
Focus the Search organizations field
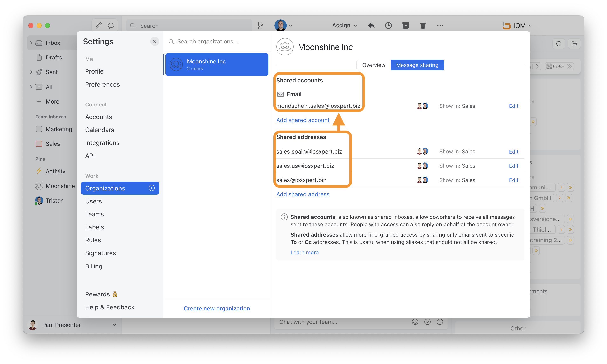[217, 41]
